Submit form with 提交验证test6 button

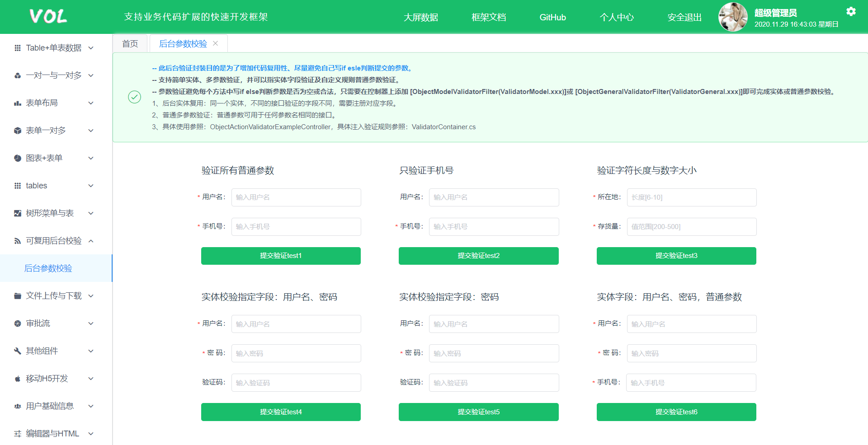tap(676, 412)
